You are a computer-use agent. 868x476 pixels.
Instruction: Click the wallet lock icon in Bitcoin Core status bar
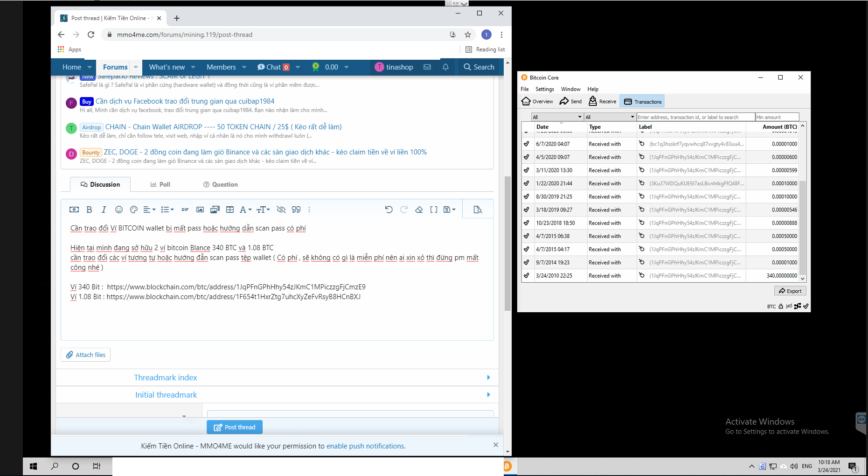pos(781,306)
